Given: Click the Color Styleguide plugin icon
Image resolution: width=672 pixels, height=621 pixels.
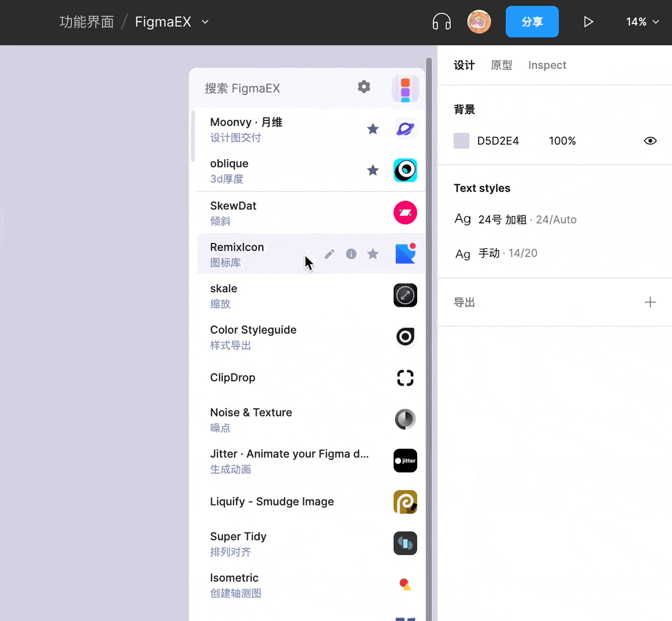Looking at the screenshot, I should [x=405, y=337].
